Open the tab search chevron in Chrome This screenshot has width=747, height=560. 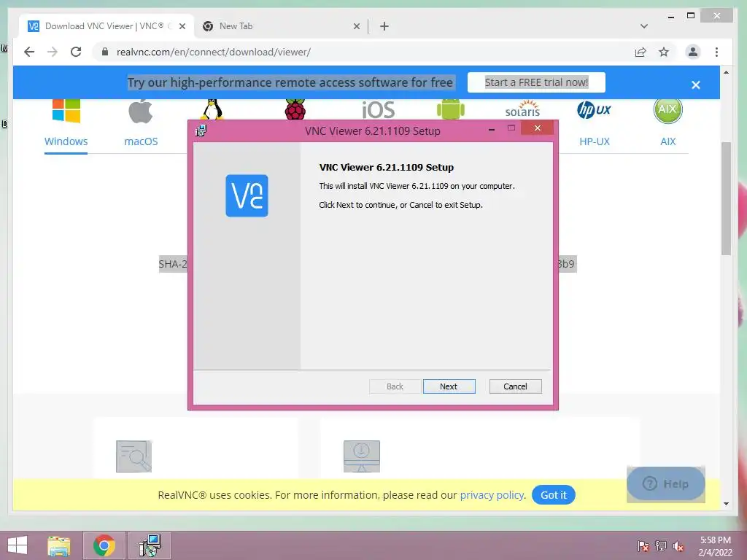coord(644,26)
